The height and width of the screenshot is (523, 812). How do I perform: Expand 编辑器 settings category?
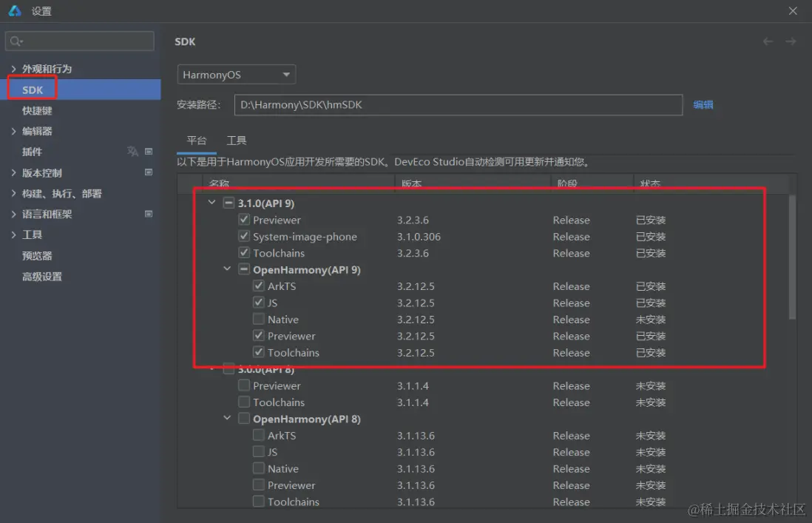pos(14,131)
